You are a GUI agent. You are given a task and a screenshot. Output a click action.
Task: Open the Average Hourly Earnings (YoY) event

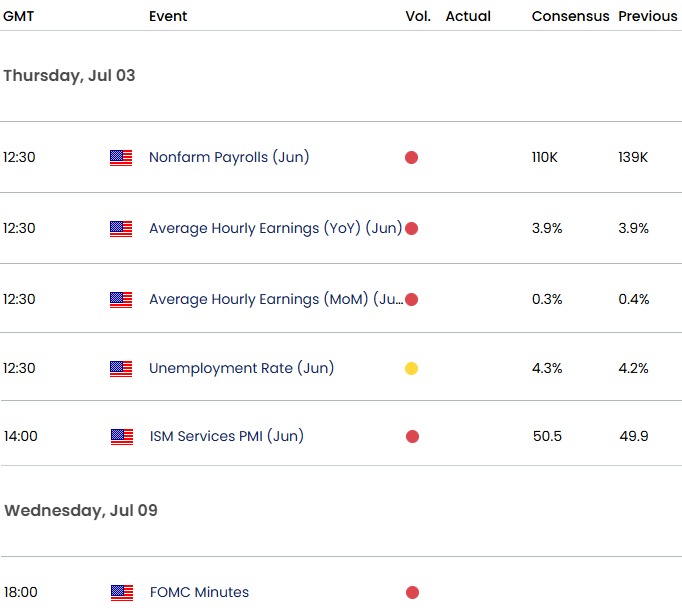pos(275,228)
